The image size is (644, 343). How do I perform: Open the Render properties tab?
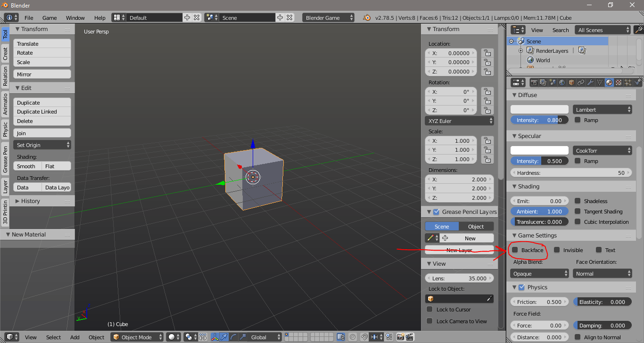coord(534,82)
